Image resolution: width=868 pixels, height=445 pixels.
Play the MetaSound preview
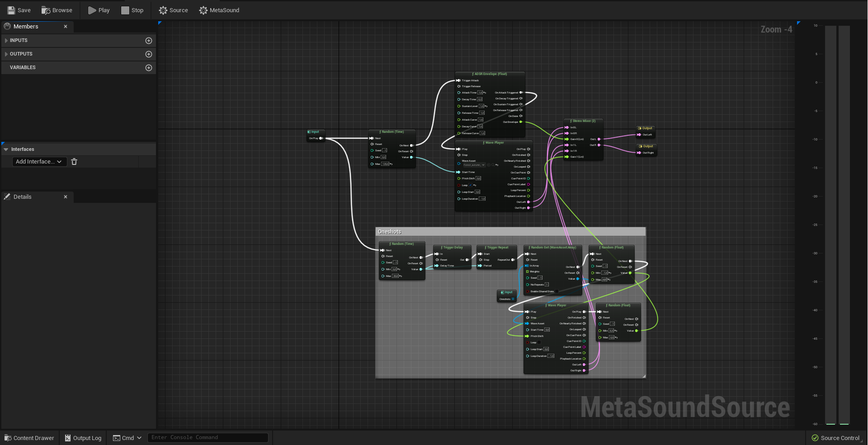pyautogui.click(x=99, y=10)
